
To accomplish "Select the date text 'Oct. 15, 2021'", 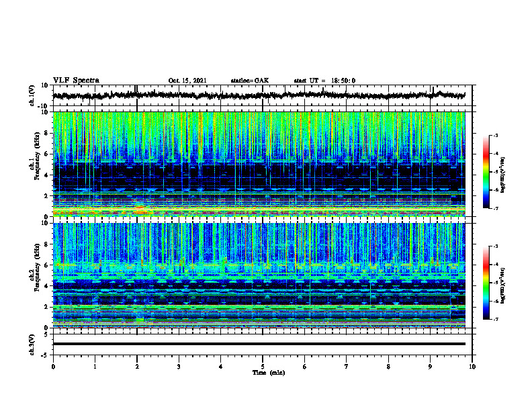I will click(x=187, y=81).
